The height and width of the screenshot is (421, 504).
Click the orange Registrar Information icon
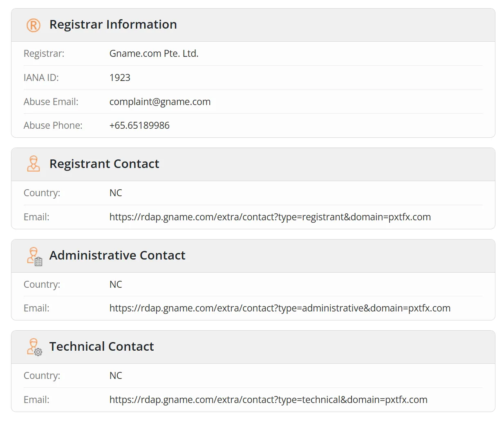coord(34,25)
